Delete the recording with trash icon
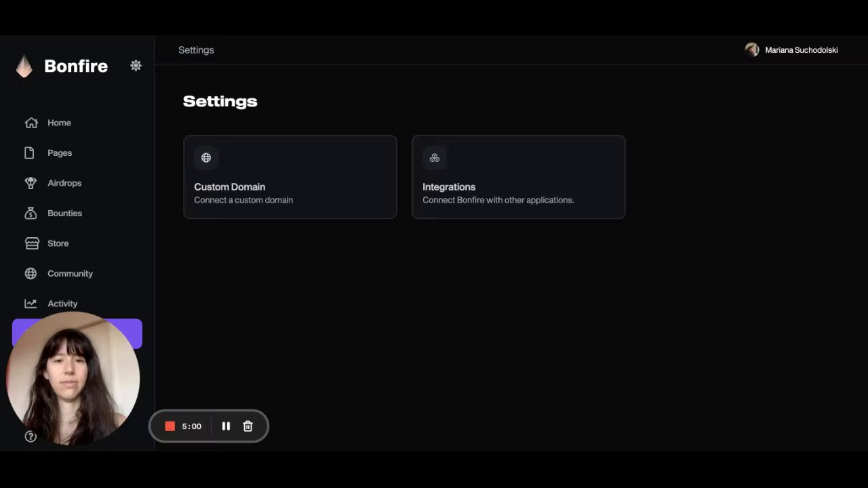The image size is (868, 488). pyautogui.click(x=248, y=426)
